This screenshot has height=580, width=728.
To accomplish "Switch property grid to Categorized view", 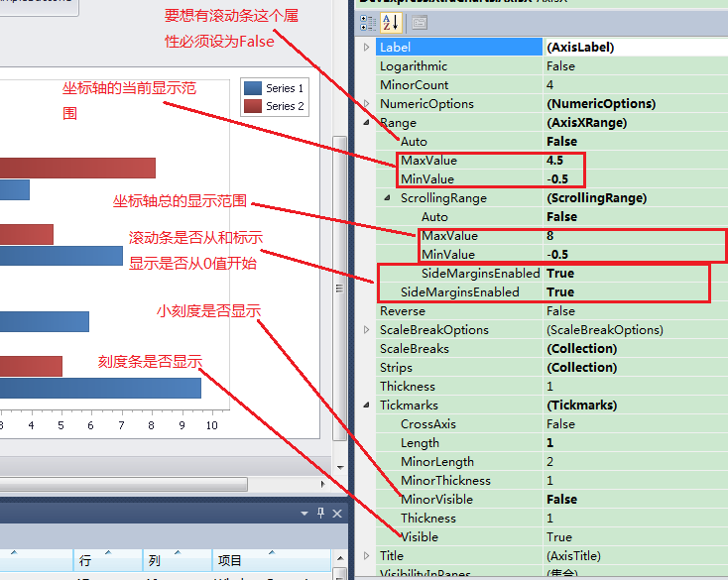I will pyautogui.click(x=368, y=23).
